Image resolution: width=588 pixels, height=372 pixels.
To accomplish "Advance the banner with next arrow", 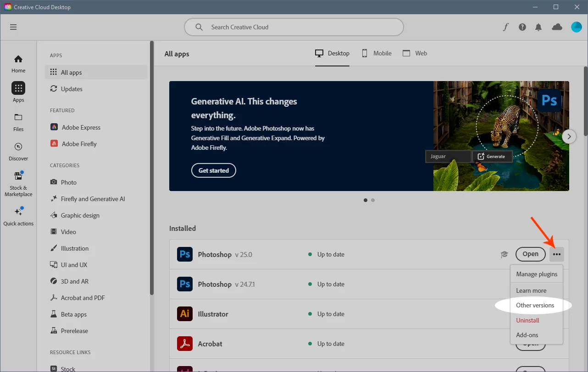I will click(x=569, y=136).
